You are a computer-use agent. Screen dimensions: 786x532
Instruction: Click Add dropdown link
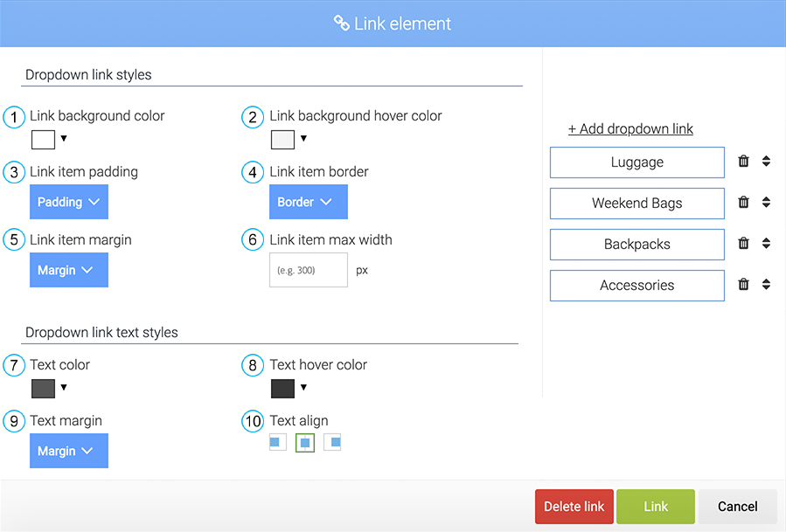tap(630, 128)
